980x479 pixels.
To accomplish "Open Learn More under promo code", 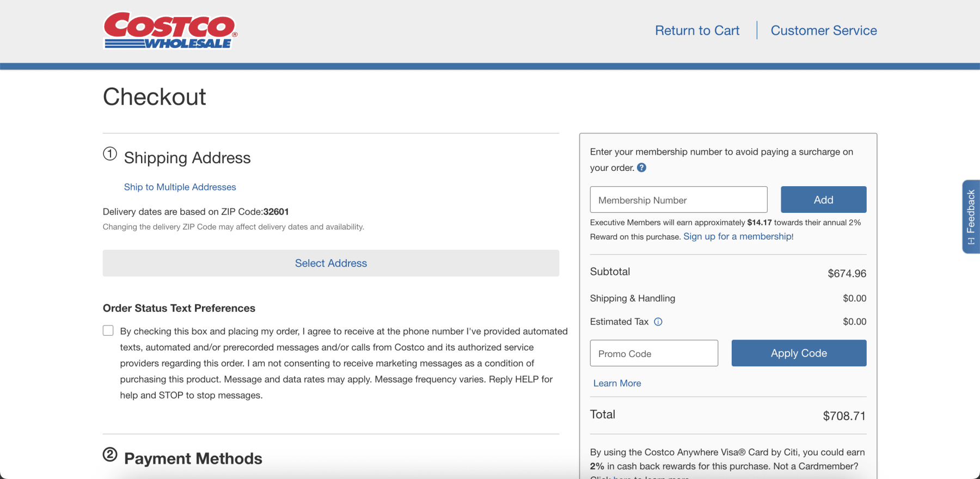I will click(x=617, y=383).
